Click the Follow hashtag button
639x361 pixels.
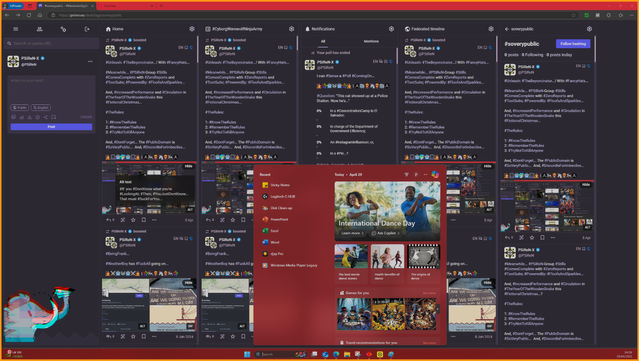[573, 44]
